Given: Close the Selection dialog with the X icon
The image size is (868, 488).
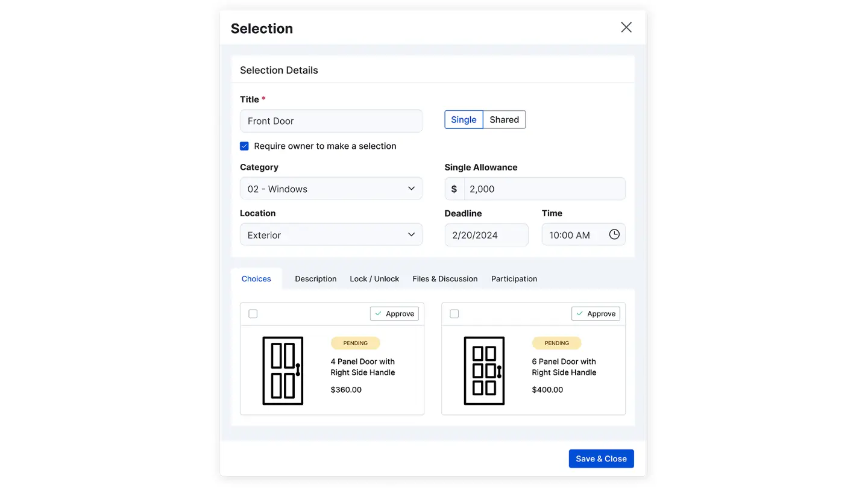Looking at the screenshot, I should click(x=626, y=27).
